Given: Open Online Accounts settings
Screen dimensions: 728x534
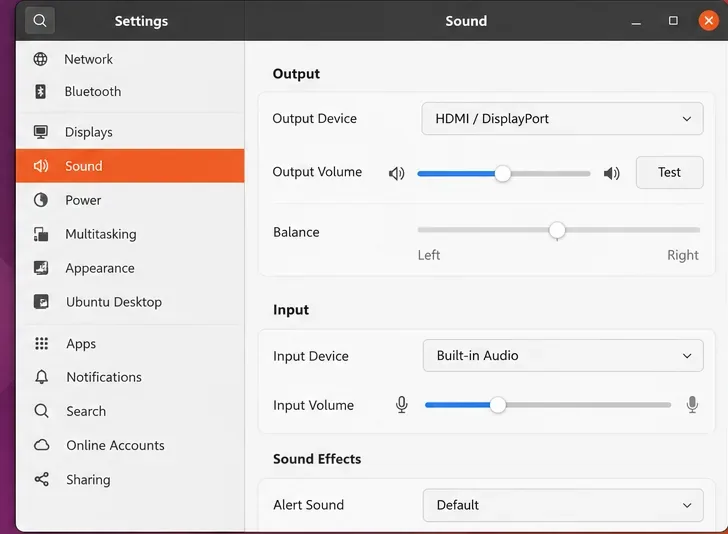Looking at the screenshot, I should point(130,445).
